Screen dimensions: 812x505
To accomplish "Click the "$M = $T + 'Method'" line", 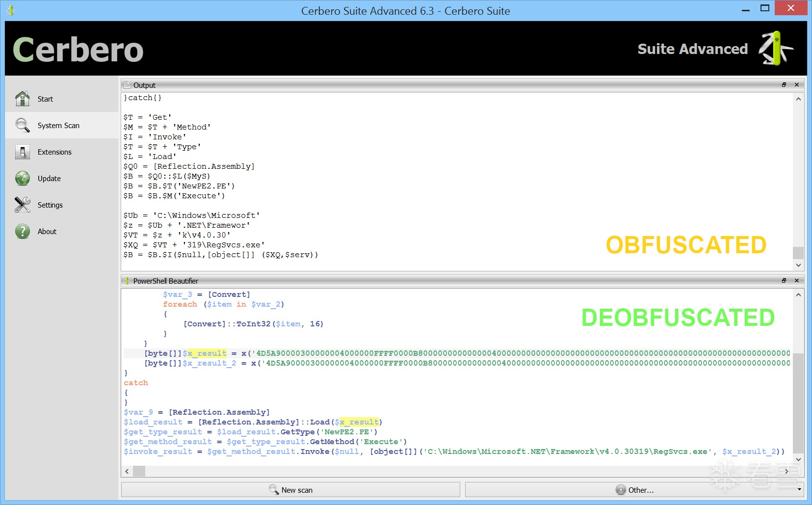I will point(167,127).
